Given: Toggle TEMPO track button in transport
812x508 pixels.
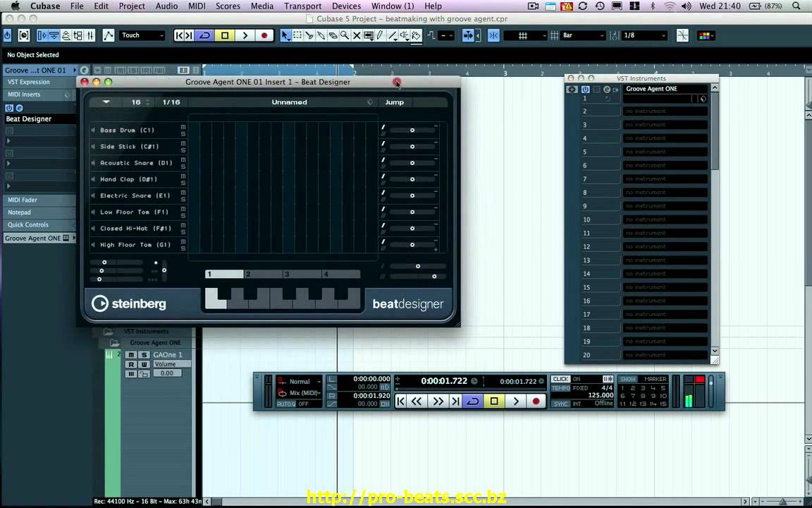Looking at the screenshot, I should click(560, 388).
